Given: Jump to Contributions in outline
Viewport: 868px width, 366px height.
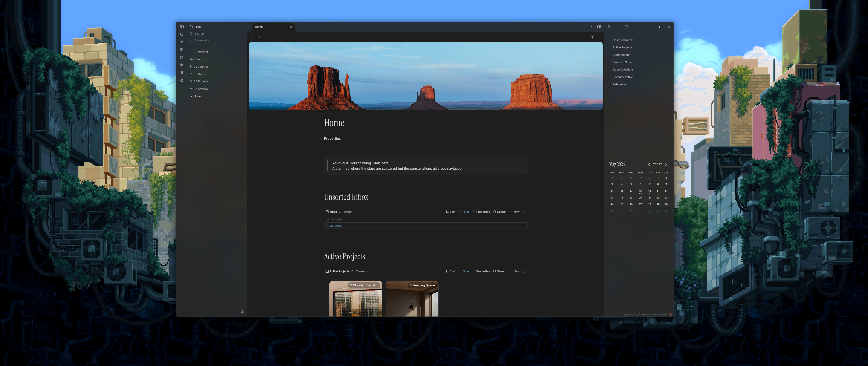Looking at the screenshot, I should pos(621,55).
